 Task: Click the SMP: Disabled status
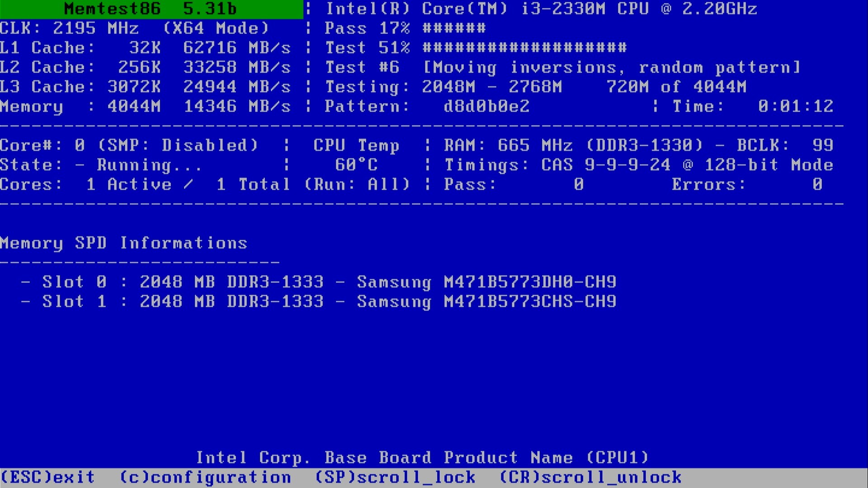coord(178,145)
